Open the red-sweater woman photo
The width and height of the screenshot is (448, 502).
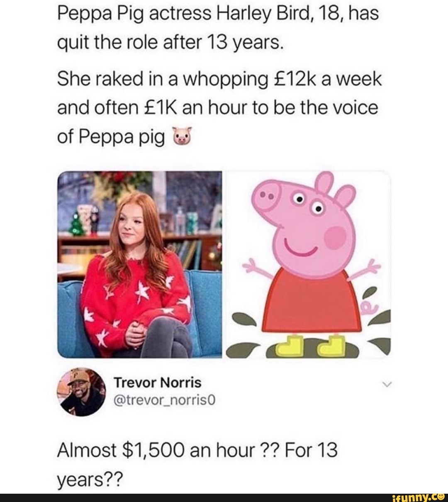tap(140, 264)
